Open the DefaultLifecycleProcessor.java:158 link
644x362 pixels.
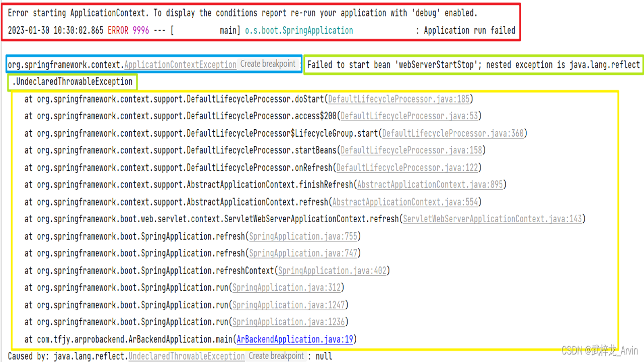[x=411, y=150]
